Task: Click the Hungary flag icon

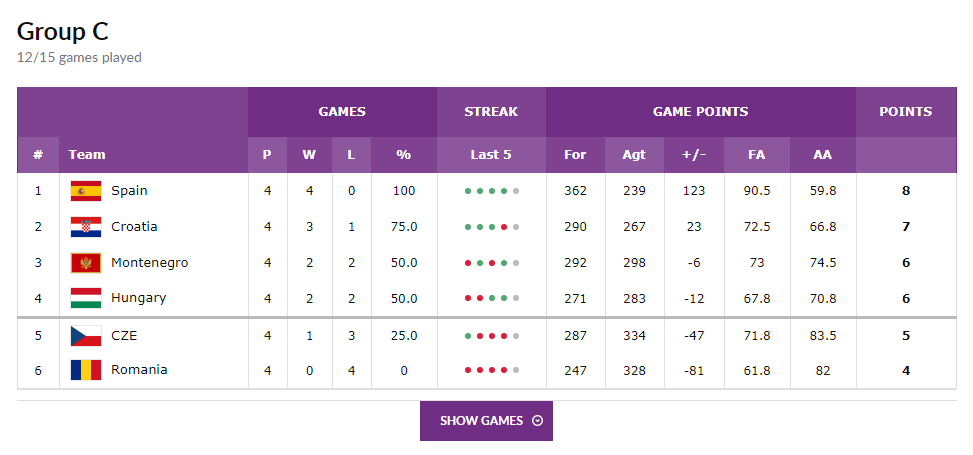Action: (x=86, y=298)
